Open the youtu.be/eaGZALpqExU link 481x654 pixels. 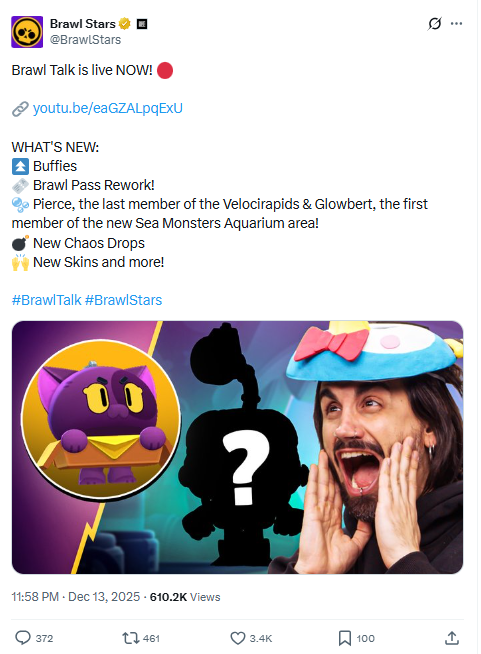coord(108,108)
